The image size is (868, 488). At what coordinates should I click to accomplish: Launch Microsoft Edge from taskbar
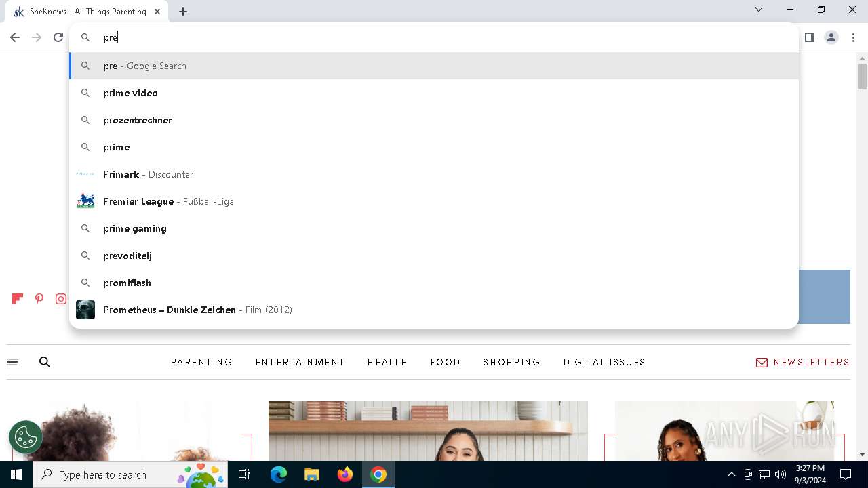point(279,474)
